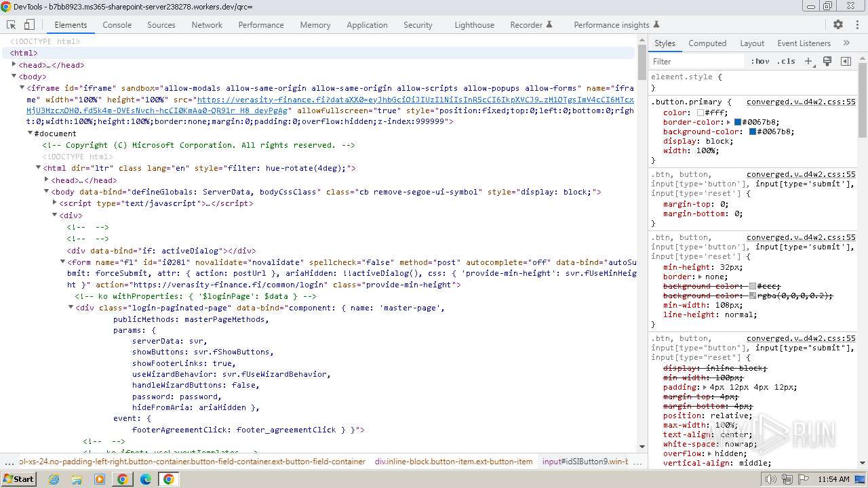Select div.inline-block.button-item breadcrumb
Viewport: 868px width, 488px height.
point(454,462)
